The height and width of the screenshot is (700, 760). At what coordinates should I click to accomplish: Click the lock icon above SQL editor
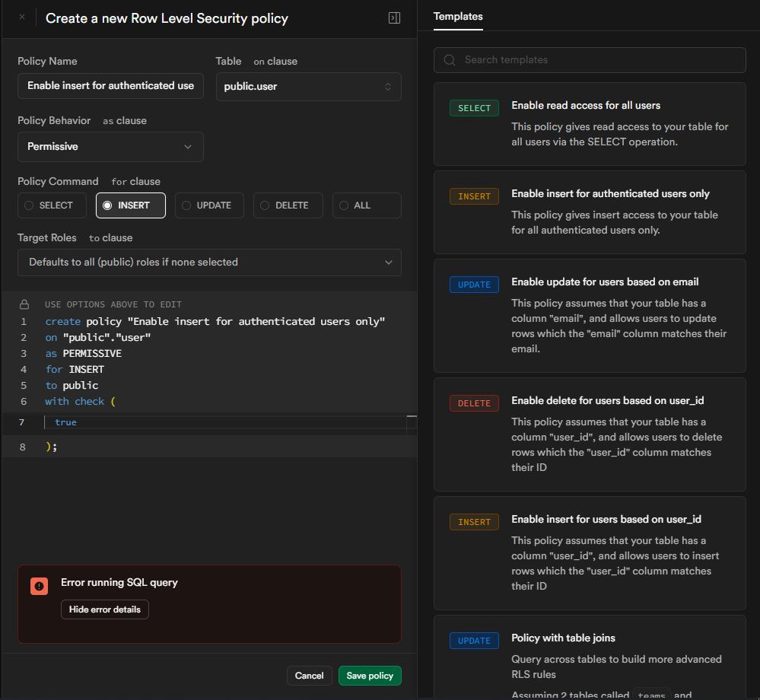point(24,304)
